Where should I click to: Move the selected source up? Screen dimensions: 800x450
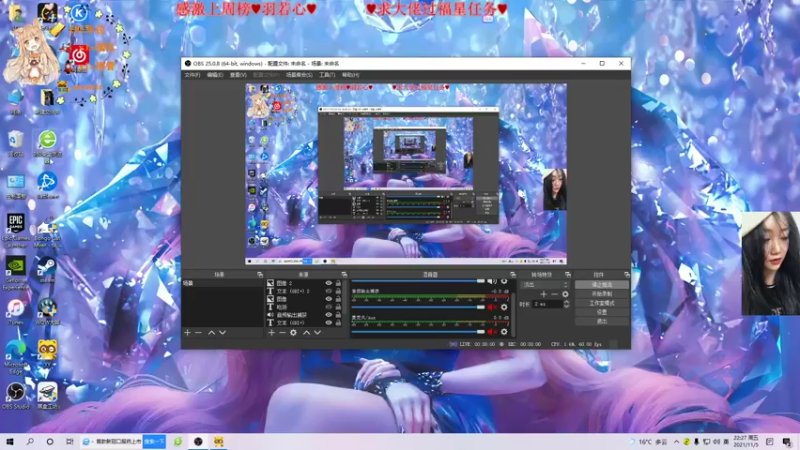point(306,333)
